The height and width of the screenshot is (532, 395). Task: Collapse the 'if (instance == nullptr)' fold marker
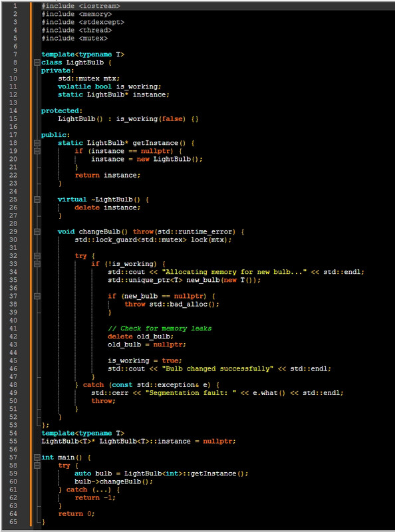(37, 151)
